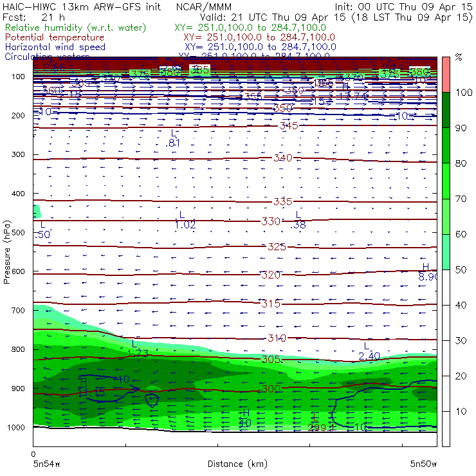Click the red XY coordinates line
This screenshot has height=476, width=476.
pyautogui.click(x=259, y=37)
